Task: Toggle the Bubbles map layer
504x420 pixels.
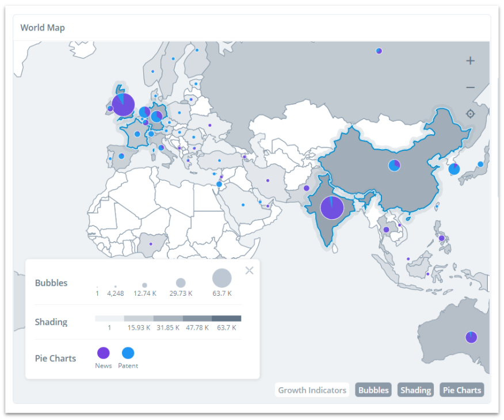Action: [x=373, y=390]
